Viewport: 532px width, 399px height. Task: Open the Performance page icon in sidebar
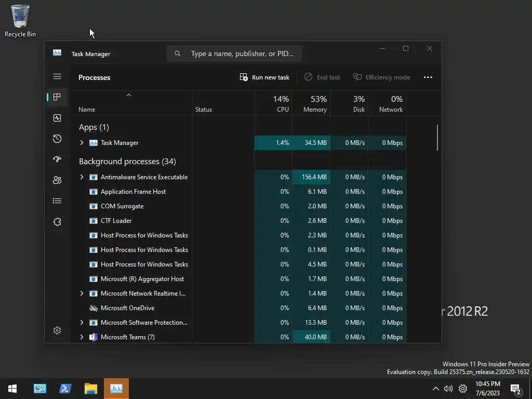click(x=57, y=118)
